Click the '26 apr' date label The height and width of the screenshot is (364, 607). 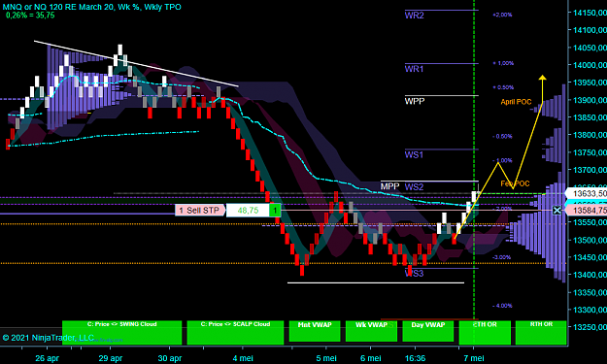(x=48, y=358)
